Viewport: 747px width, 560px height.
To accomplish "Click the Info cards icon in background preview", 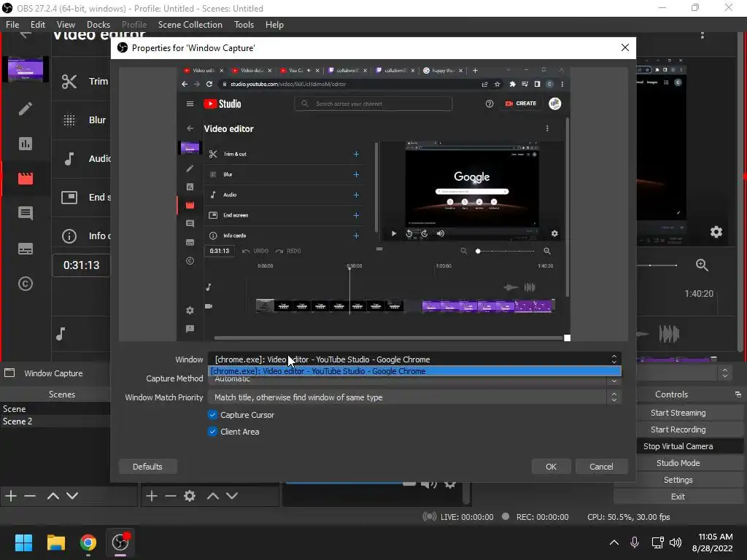I will [x=69, y=236].
